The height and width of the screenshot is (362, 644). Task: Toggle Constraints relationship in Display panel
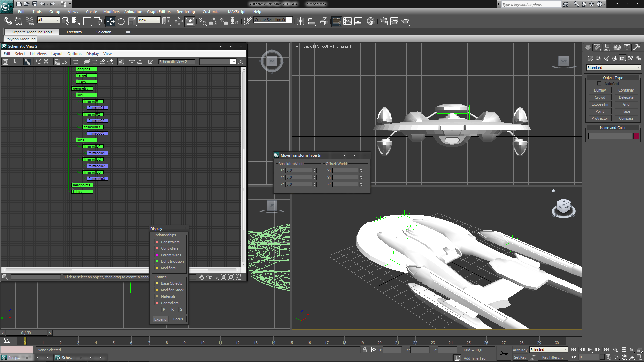click(157, 242)
